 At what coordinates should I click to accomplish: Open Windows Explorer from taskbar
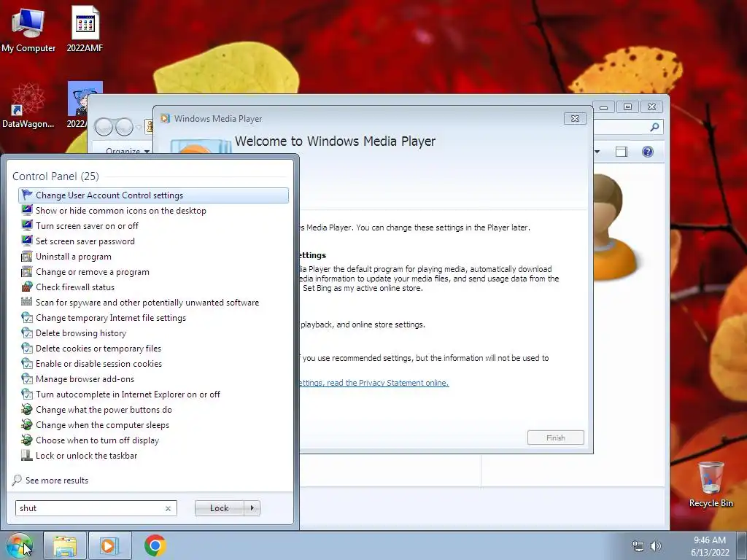[65, 545]
